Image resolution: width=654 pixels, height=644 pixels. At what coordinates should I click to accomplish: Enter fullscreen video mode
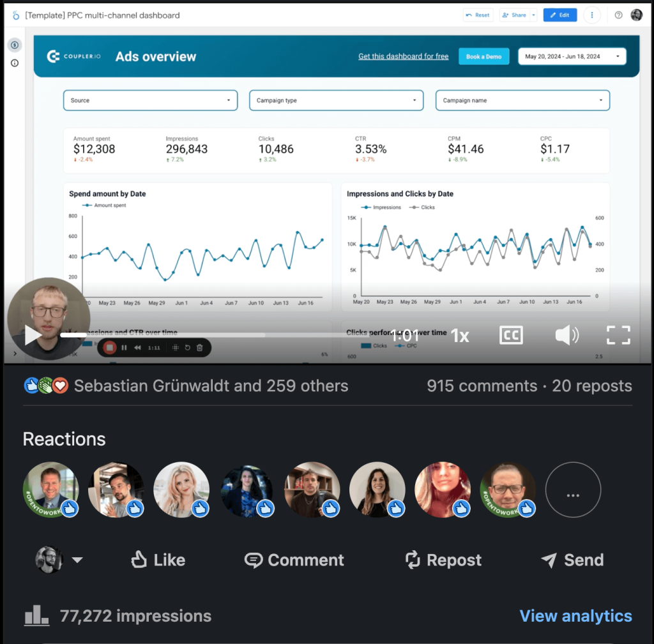coord(618,335)
